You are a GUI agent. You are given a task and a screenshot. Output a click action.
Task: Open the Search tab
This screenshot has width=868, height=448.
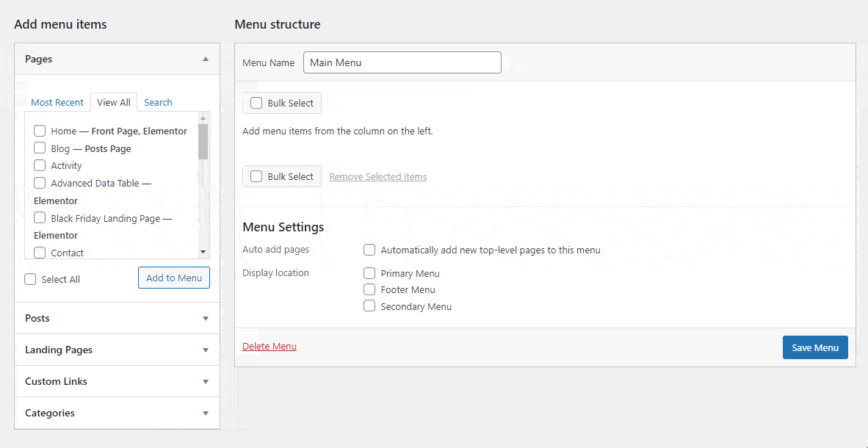coord(159,102)
